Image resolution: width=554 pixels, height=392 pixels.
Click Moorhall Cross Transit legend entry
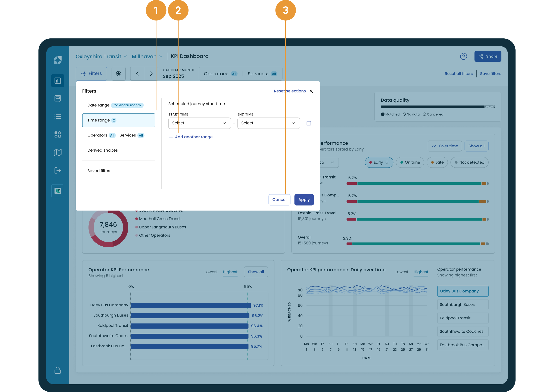(x=158, y=219)
